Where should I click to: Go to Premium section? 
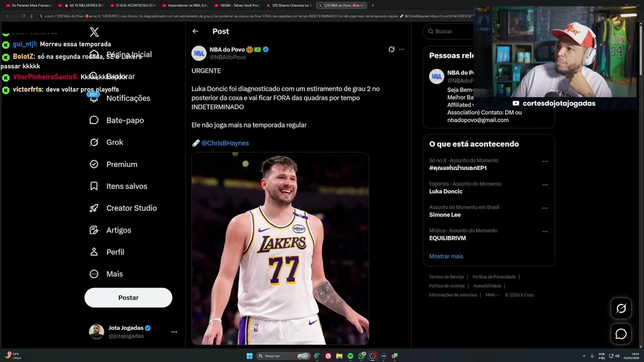[x=122, y=164]
